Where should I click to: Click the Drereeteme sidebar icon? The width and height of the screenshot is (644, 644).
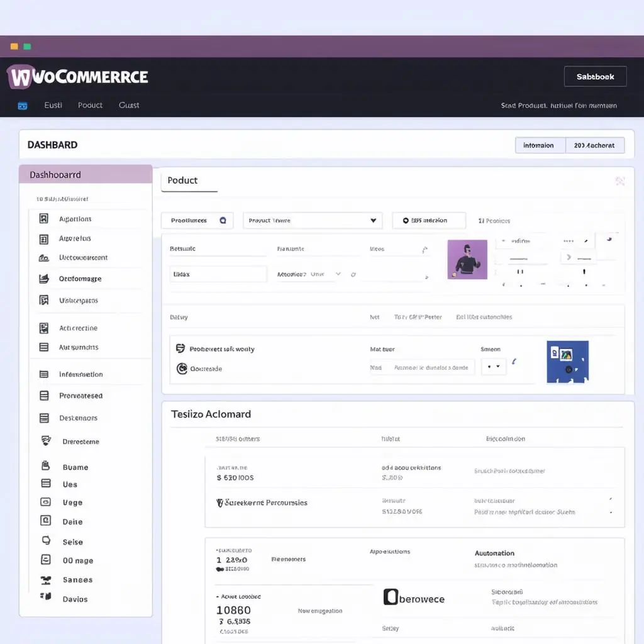click(x=46, y=441)
